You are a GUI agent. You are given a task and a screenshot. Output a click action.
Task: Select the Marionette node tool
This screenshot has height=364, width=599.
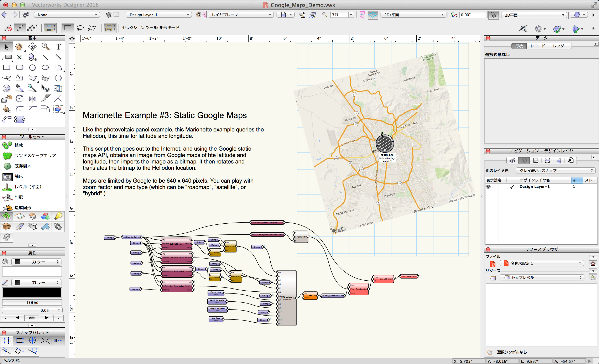20,119
